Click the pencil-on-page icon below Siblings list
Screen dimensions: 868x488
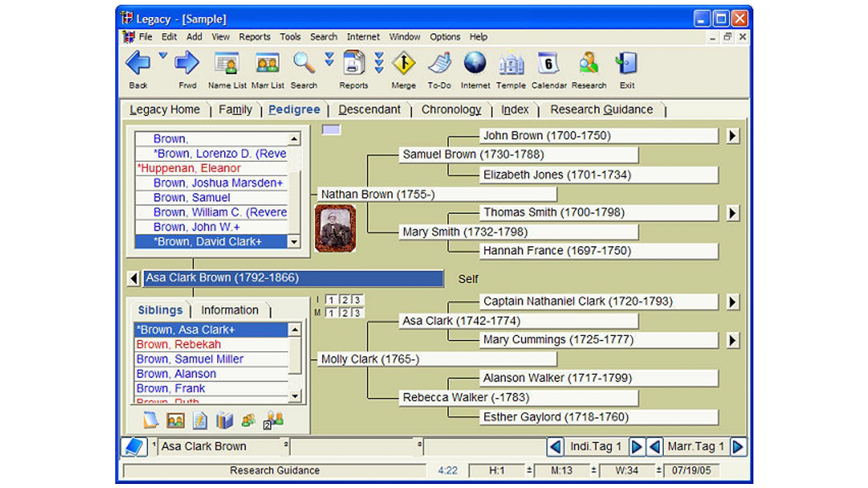click(x=200, y=420)
